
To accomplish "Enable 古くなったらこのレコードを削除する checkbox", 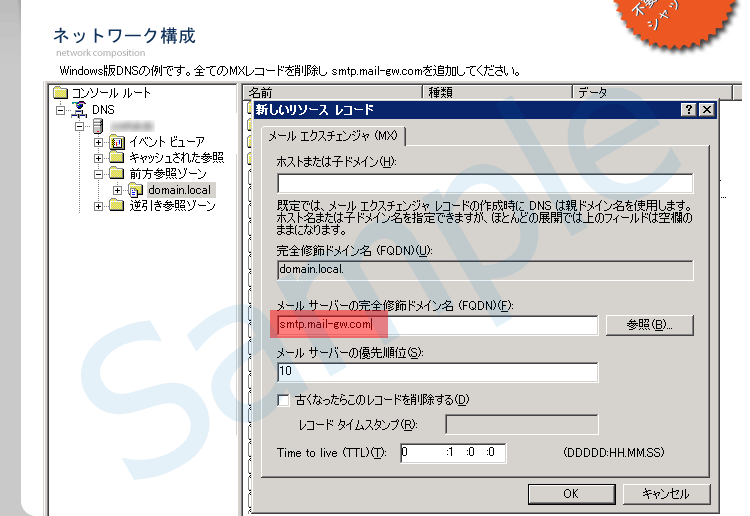I will (284, 400).
